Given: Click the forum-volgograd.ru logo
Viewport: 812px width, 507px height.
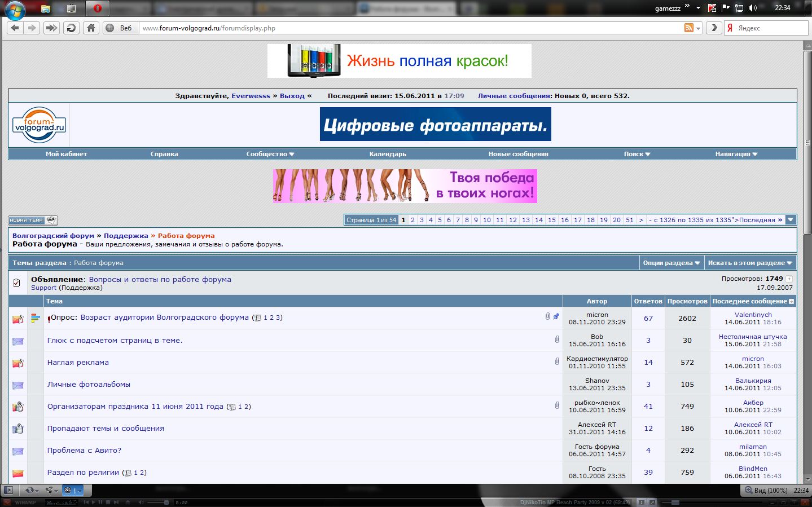Looking at the screenshot, I should [39, 125].
